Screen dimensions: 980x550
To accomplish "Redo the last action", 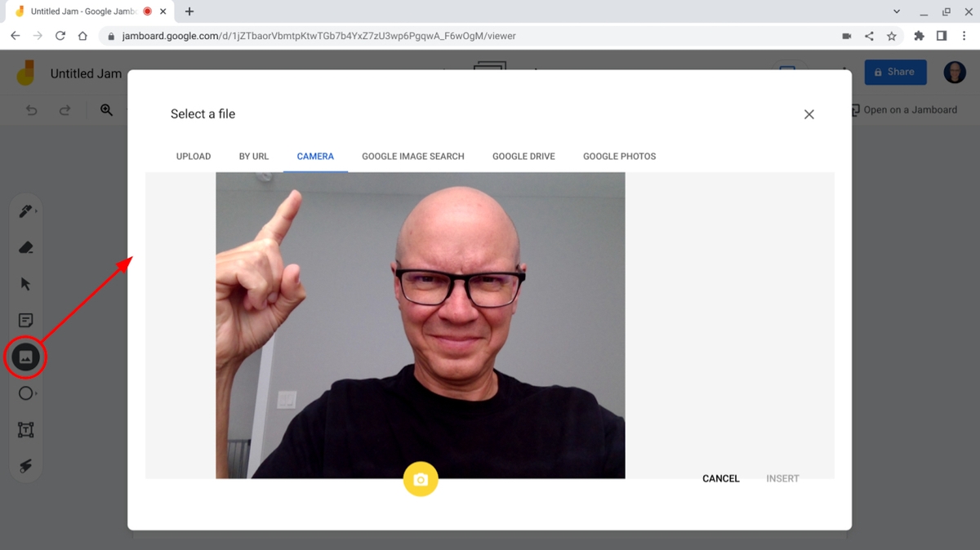I will coord(65,109).
